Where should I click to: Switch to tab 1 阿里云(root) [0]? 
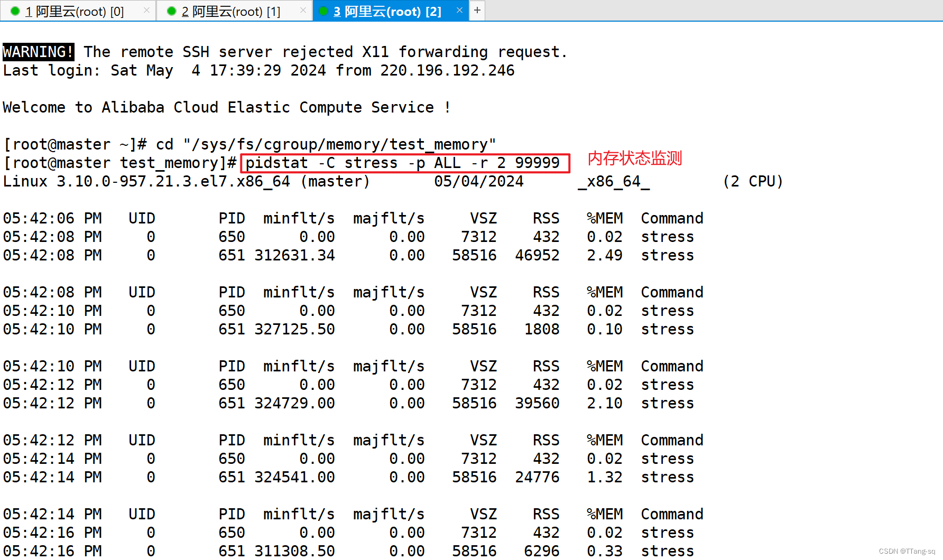point(78,11)
